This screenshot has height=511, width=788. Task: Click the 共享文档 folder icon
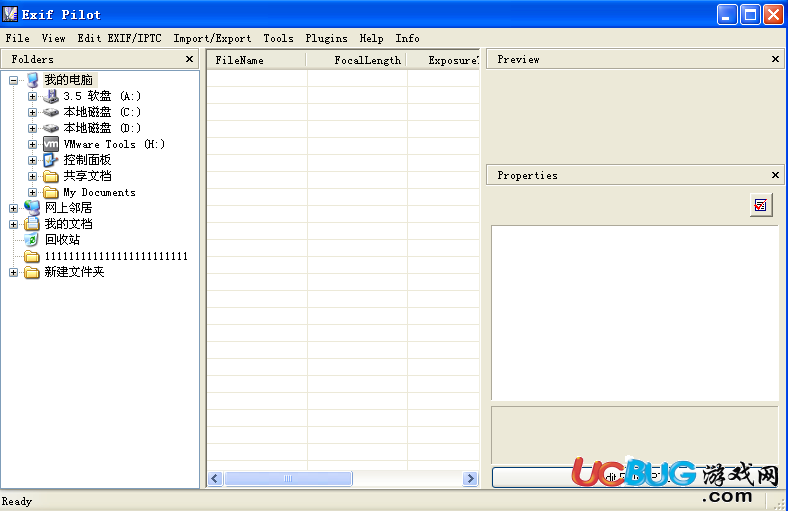(51, 176)
